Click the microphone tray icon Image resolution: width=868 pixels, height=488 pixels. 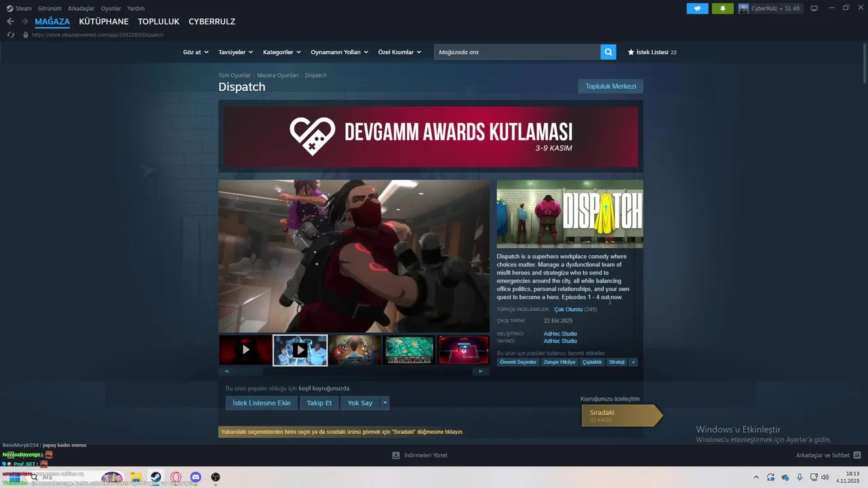pos(800,477)
